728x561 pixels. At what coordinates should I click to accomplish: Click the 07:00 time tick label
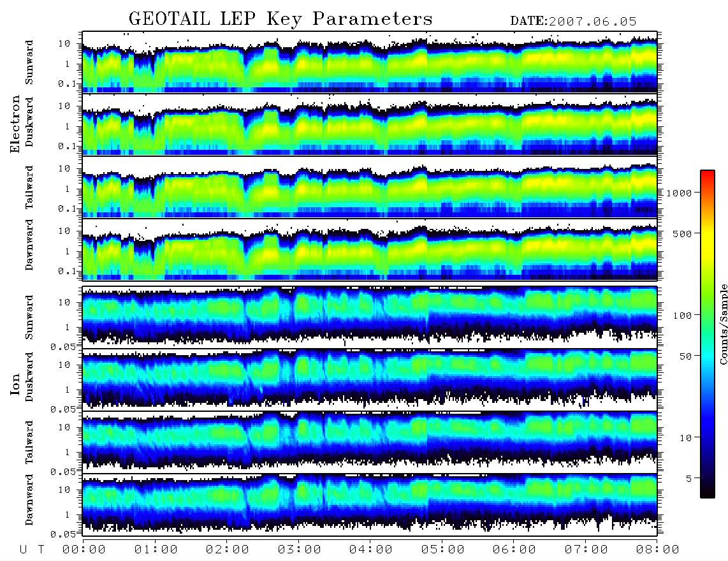coord(586,550)
